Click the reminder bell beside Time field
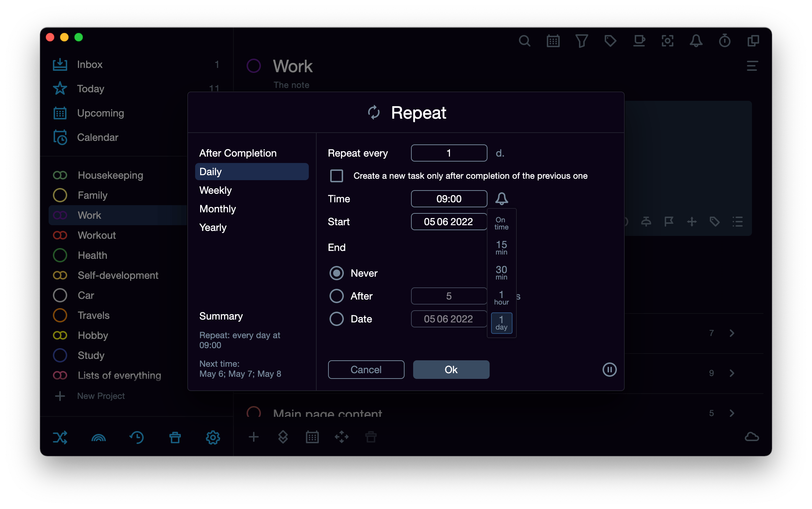This screenshot has height=509, width=812. point(501,198)
